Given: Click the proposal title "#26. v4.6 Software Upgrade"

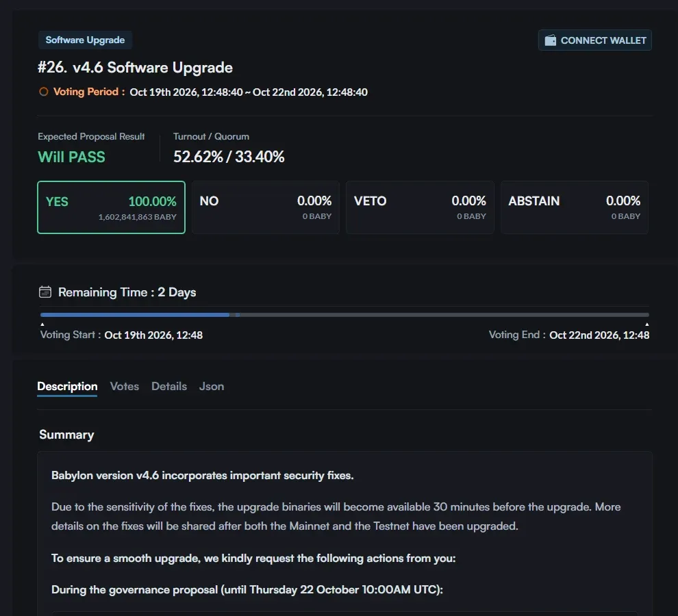Looking at the screenshot, I should (x=135, y=68).
